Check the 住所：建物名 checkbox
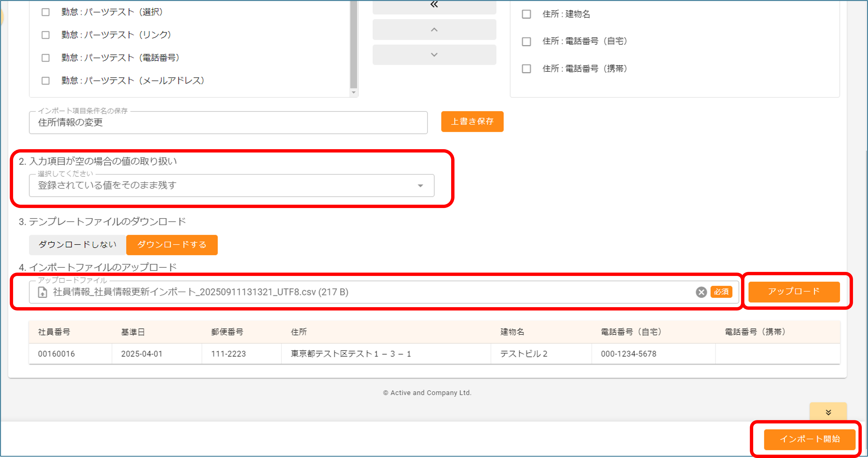Screen dimensions: 868x458 526,15
